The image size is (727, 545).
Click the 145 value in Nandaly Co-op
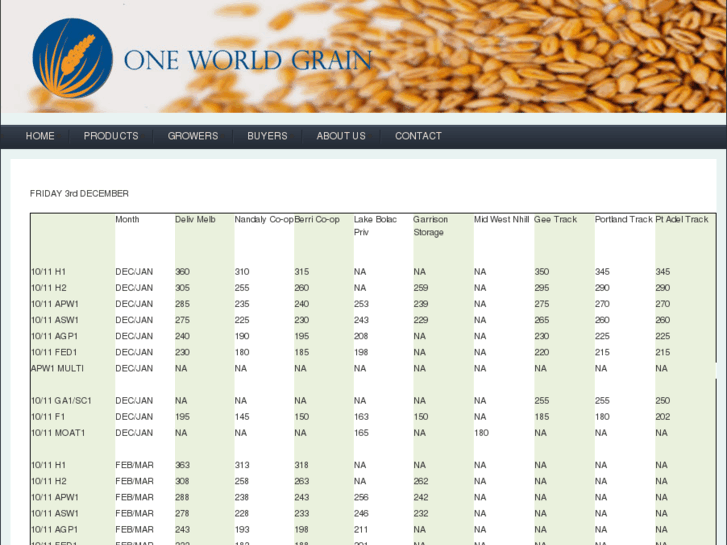[242, 417]
